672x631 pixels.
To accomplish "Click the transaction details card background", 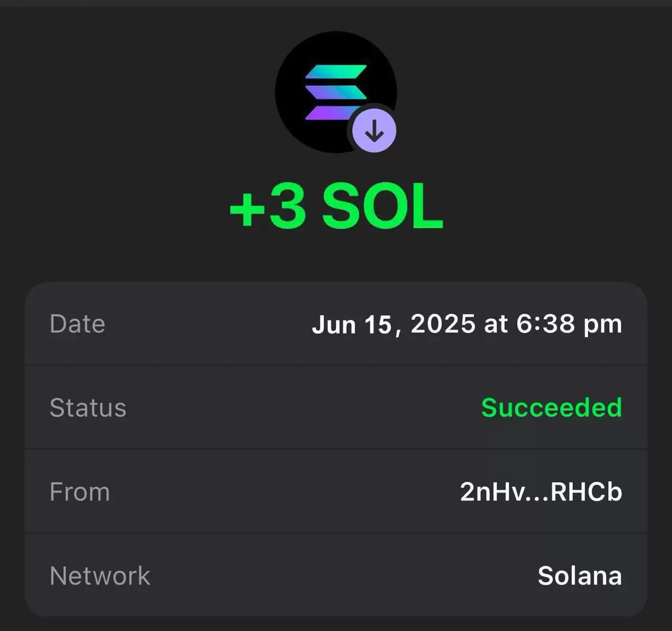I will point(336,449).
